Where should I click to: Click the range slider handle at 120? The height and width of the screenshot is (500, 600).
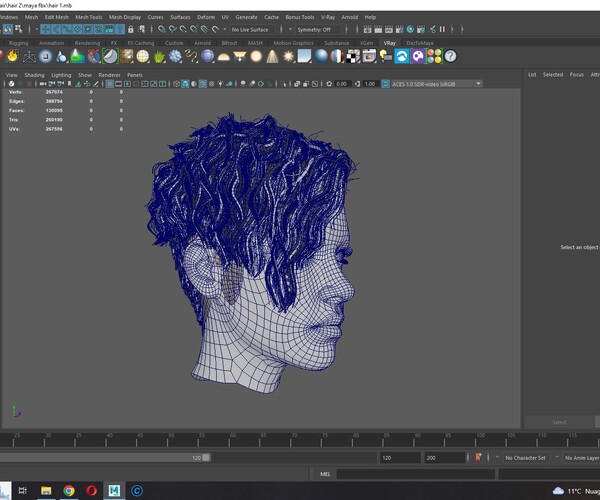coord(206,458)
